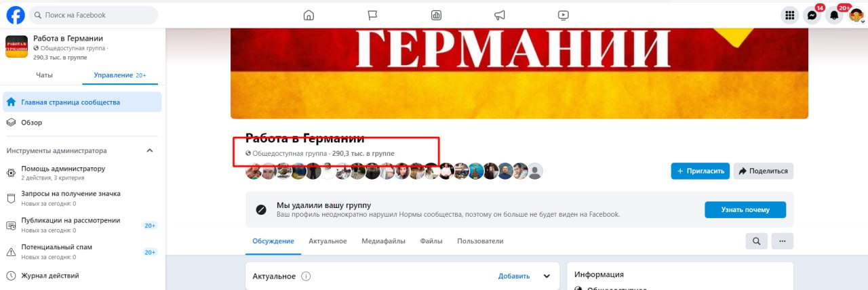
Task: Click the search magnifier button in group tabs
Action: 757,241
